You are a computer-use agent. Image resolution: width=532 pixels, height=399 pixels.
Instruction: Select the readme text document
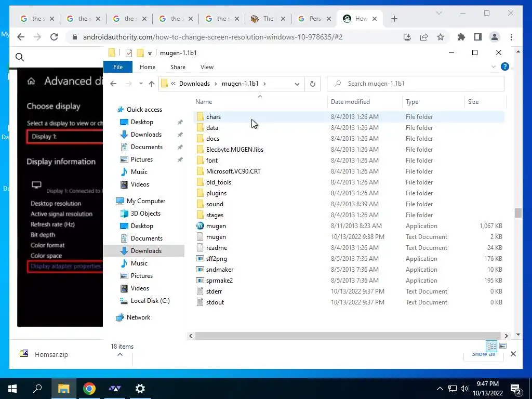(217, 248)
